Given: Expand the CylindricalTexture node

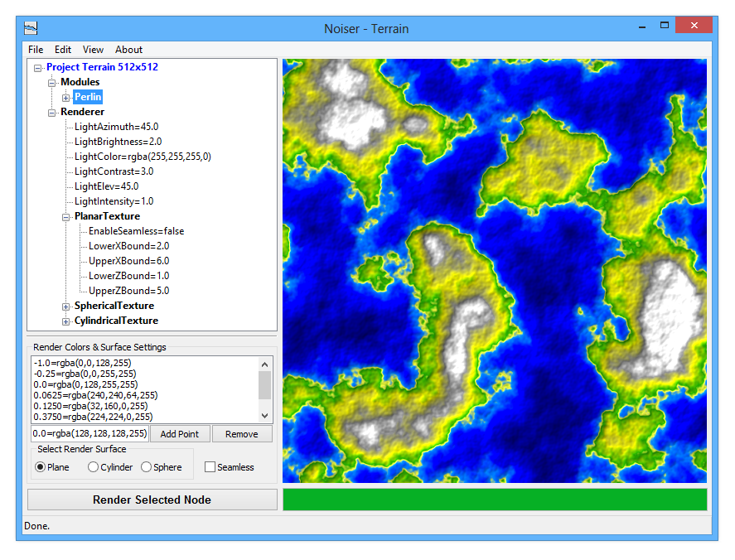Looking at the screenshot, I should (66, 321).
